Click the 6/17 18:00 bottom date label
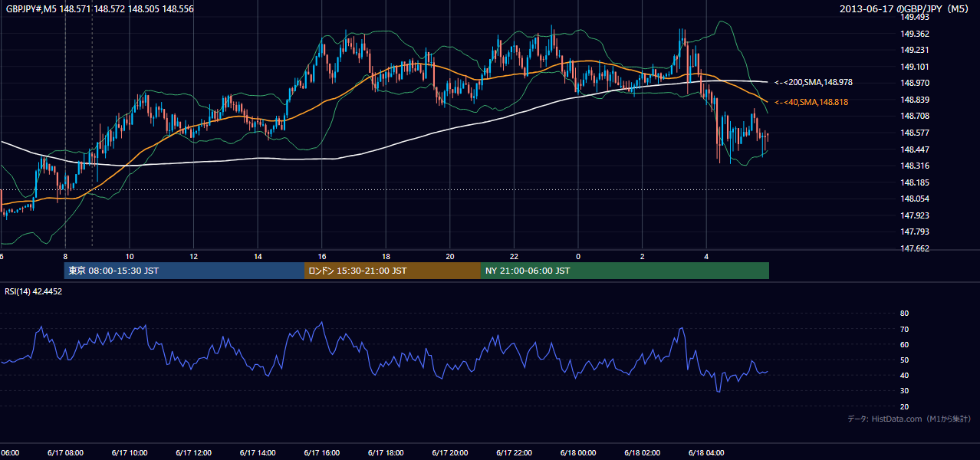Image resolution: width=980 pixels, height=460 pixels. (x=385, y=453)
